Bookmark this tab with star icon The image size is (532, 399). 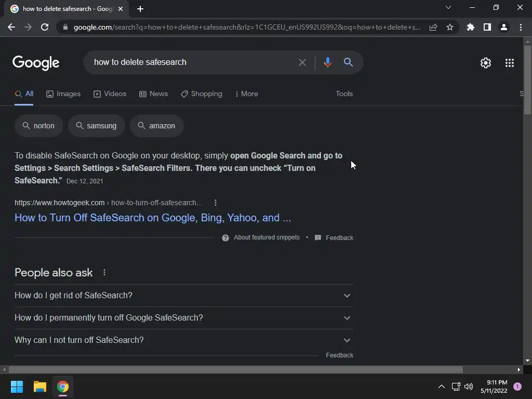tap(450, 27)
